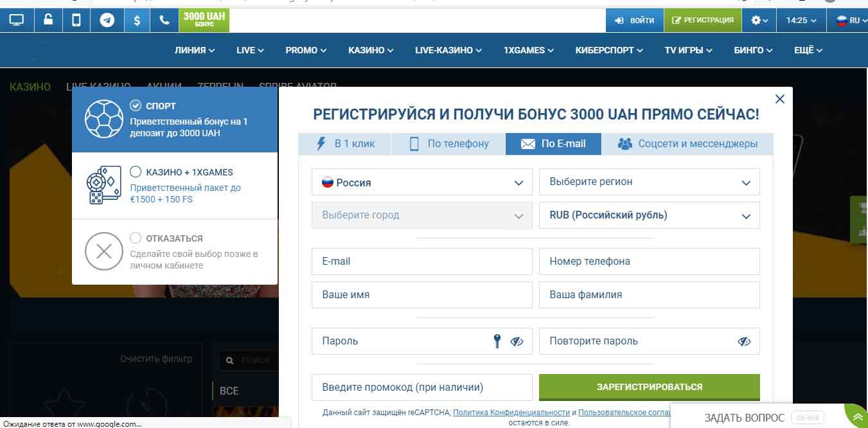The width and height of the screenshot is (868, 428).
Task: Open the Политика Конфиденциальности link
Action: coord(511,413)
